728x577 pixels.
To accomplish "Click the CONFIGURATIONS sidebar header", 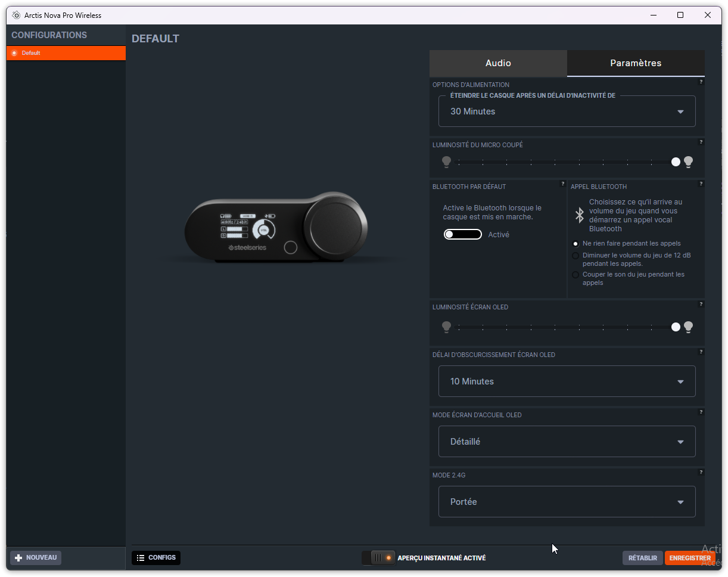I will coord(49,35).
